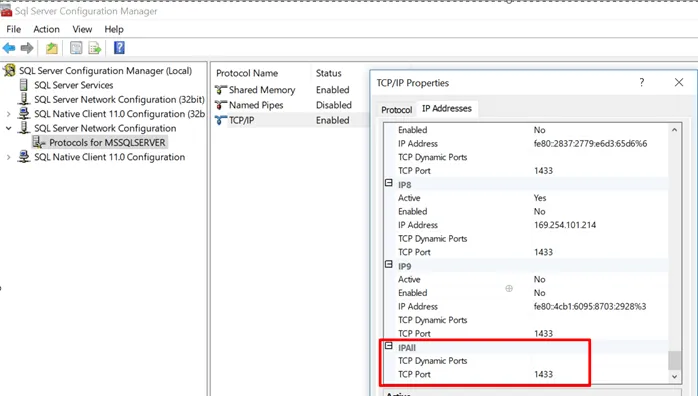
Task: Click the Back arrow toolbar icon
Action: click(x=9, y=48)
